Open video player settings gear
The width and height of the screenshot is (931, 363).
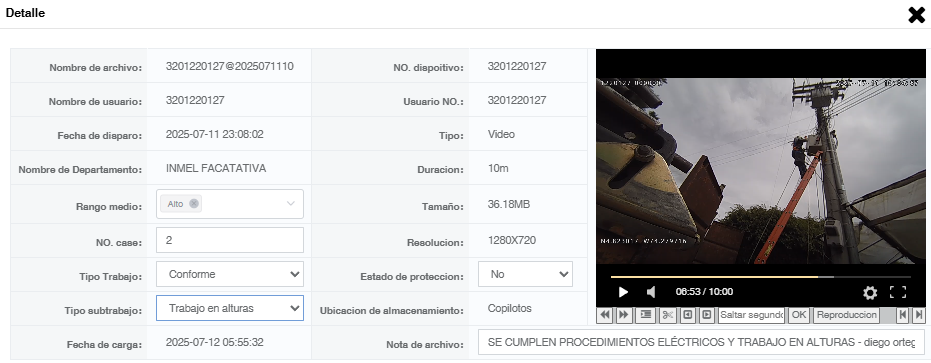[x=870, y=292]
